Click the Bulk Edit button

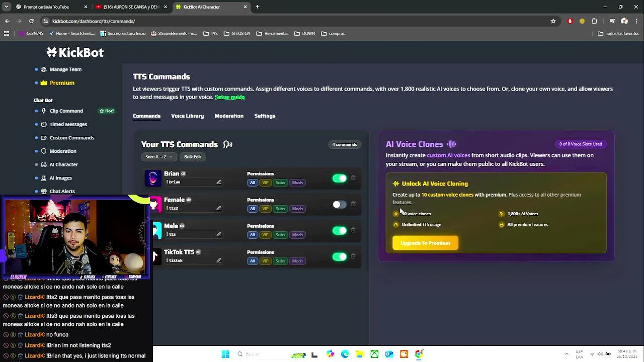pos(192,157)
